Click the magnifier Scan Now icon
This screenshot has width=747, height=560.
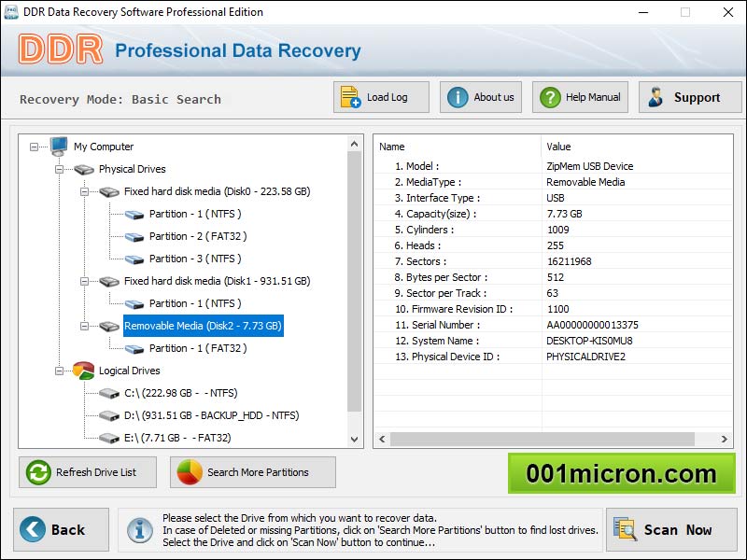(x=625, y=529)
